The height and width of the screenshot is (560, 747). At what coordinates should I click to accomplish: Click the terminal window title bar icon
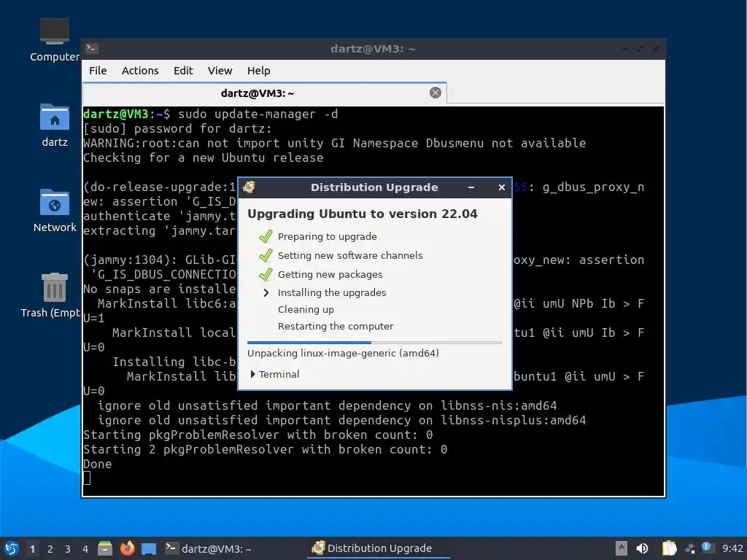[92, 49]
